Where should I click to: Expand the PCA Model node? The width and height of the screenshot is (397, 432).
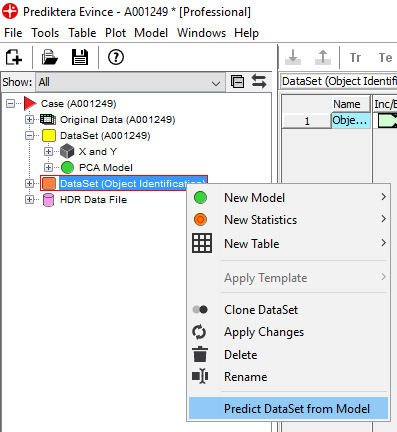click(48, 168)
